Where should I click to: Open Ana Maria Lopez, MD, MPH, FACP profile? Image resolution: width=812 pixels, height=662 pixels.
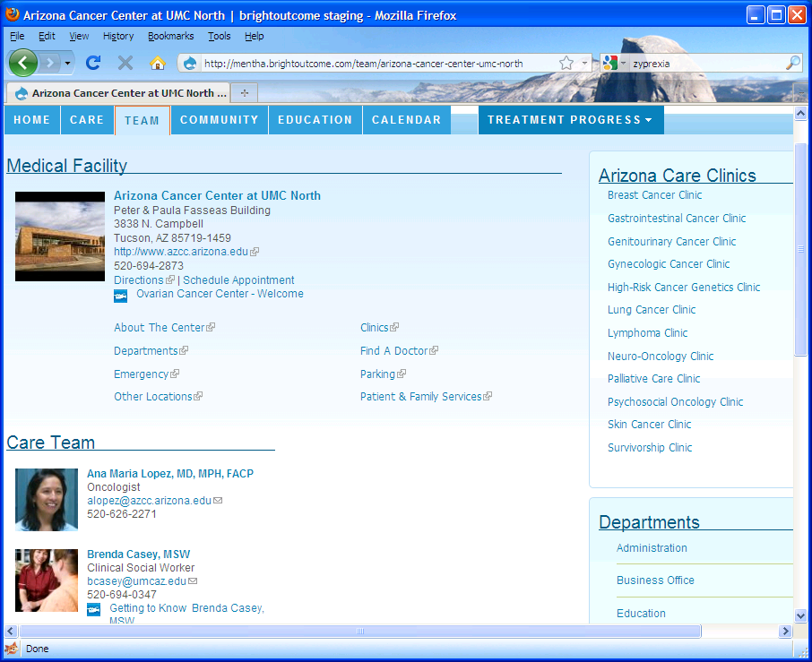[170, 474]
